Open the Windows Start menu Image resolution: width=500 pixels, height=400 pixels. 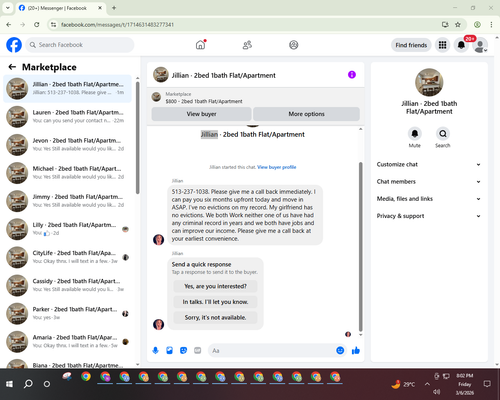coord(9,384)
